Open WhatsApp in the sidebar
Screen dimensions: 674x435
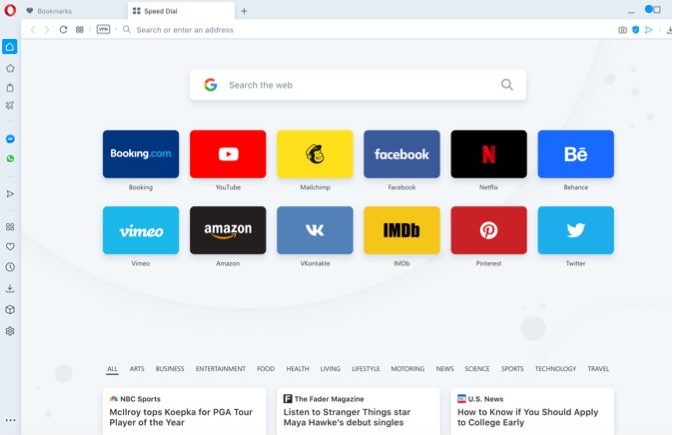10,158
